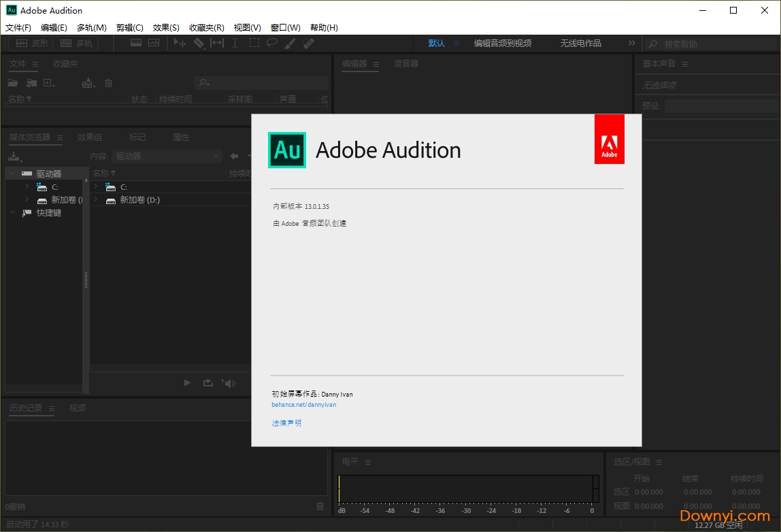
Task: Open the behance.net/dannyivan link
Action: (x=303, y=405)
